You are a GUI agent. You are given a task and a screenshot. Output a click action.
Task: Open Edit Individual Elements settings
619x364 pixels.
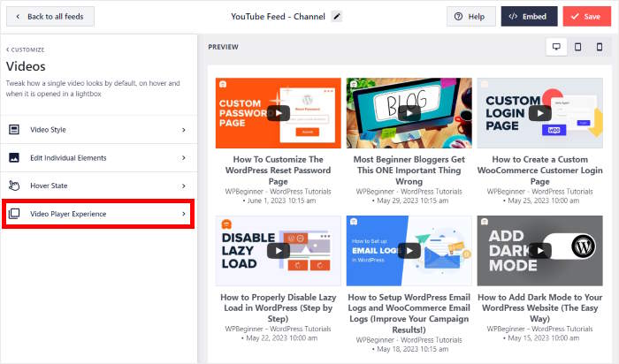[x=99, y=158]
